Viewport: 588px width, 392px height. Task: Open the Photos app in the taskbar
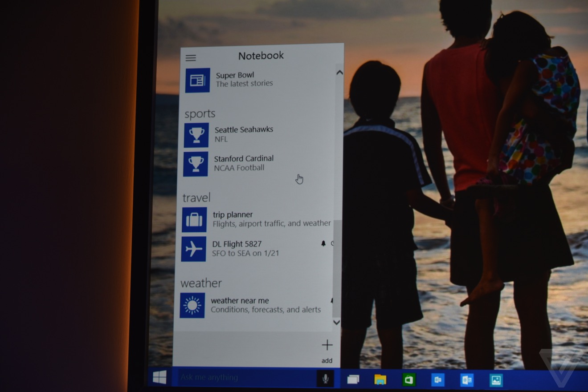496,380
